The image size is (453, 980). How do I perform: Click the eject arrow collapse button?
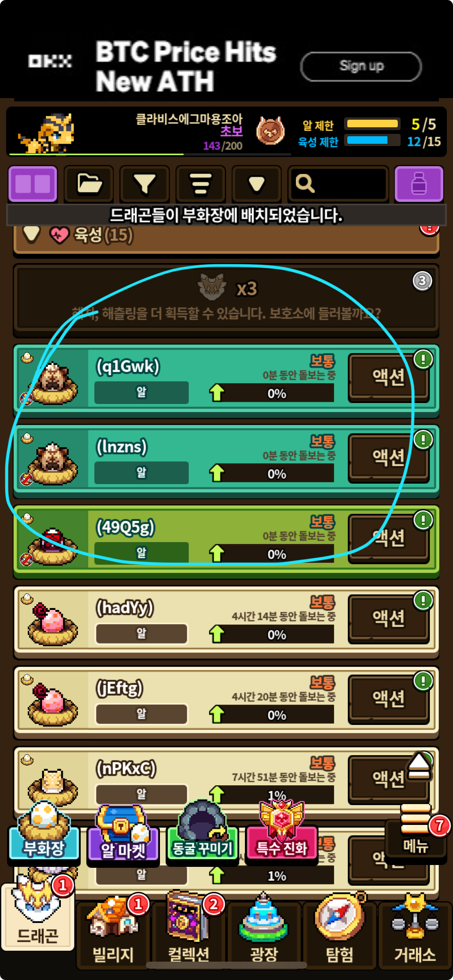tap(419, 766)
